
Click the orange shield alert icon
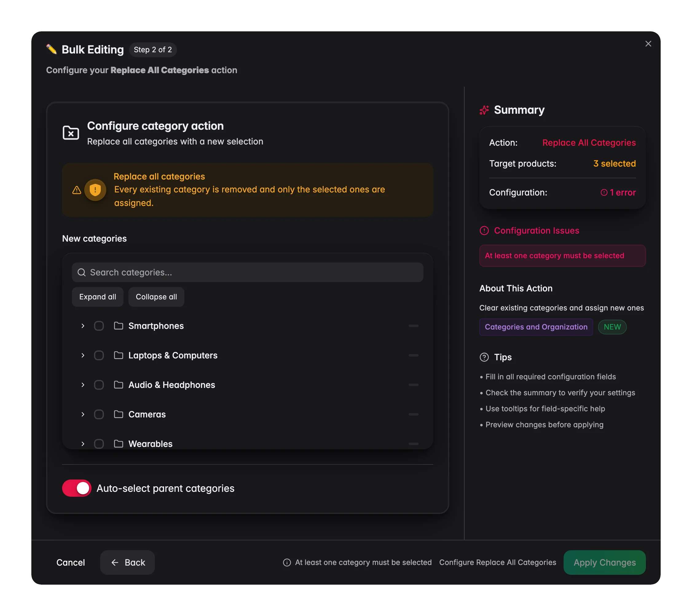(x=95, y=190)
